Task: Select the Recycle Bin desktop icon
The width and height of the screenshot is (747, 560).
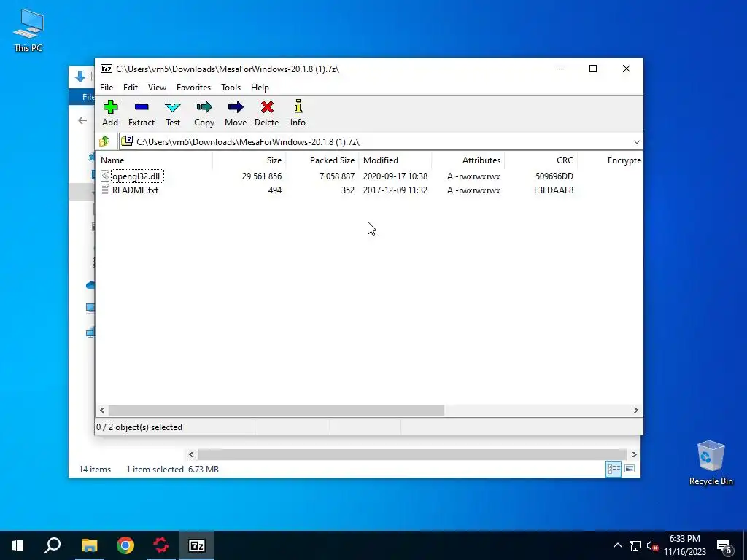Action: [x=711, y=463]
